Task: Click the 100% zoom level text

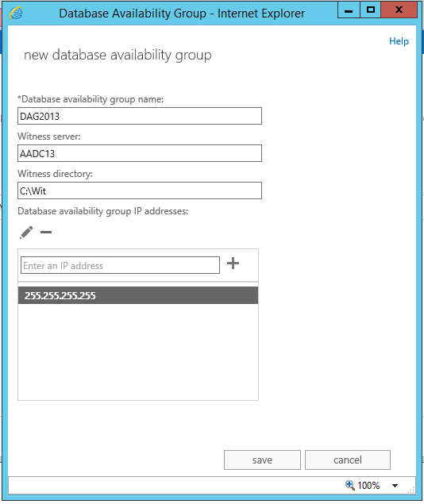Action: [x=368, y=486]
